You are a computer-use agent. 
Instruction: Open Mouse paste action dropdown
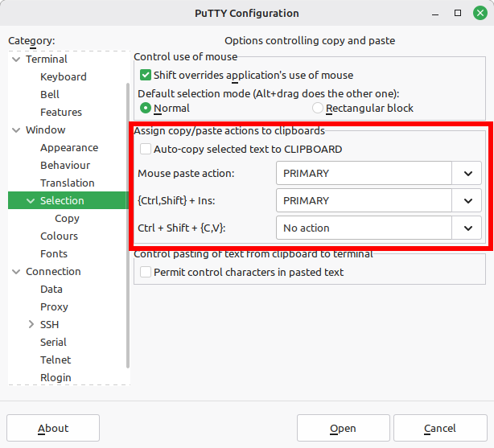[x=467, y=173]
